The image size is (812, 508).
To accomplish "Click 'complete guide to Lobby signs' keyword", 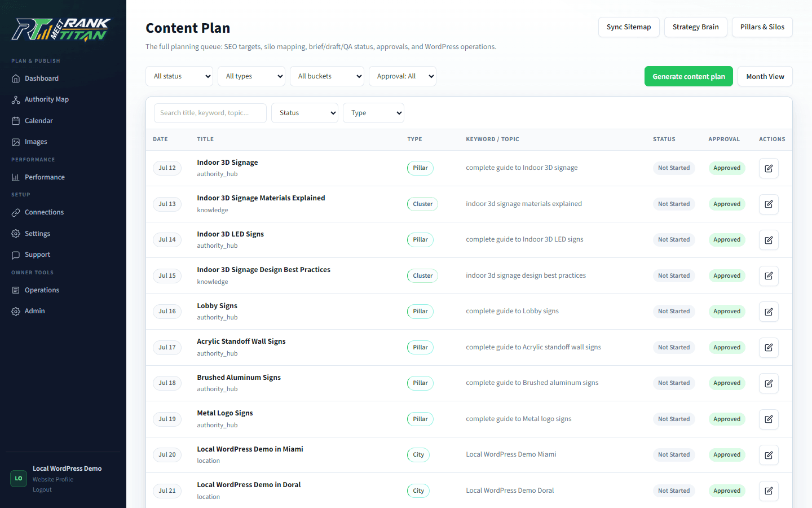I will [512, 311].
